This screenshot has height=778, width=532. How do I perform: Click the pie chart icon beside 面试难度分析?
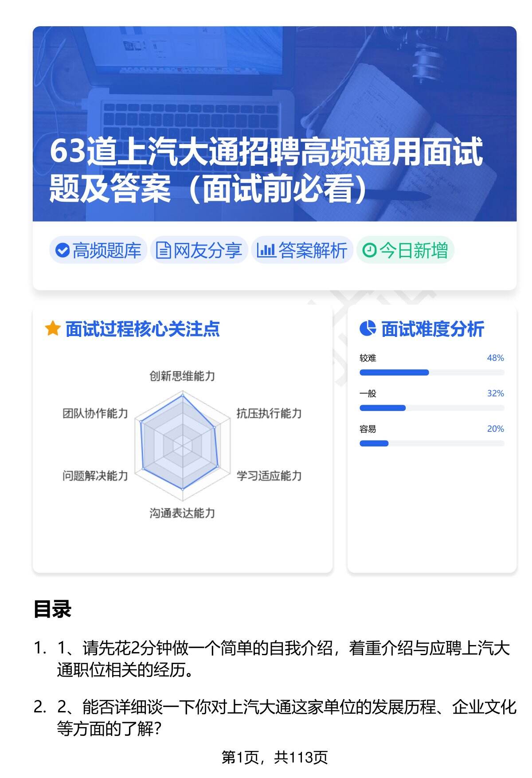(x=368, y=329)
